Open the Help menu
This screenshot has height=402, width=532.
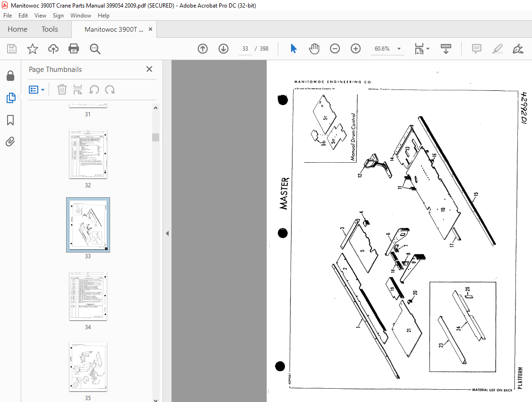point(103,16)
